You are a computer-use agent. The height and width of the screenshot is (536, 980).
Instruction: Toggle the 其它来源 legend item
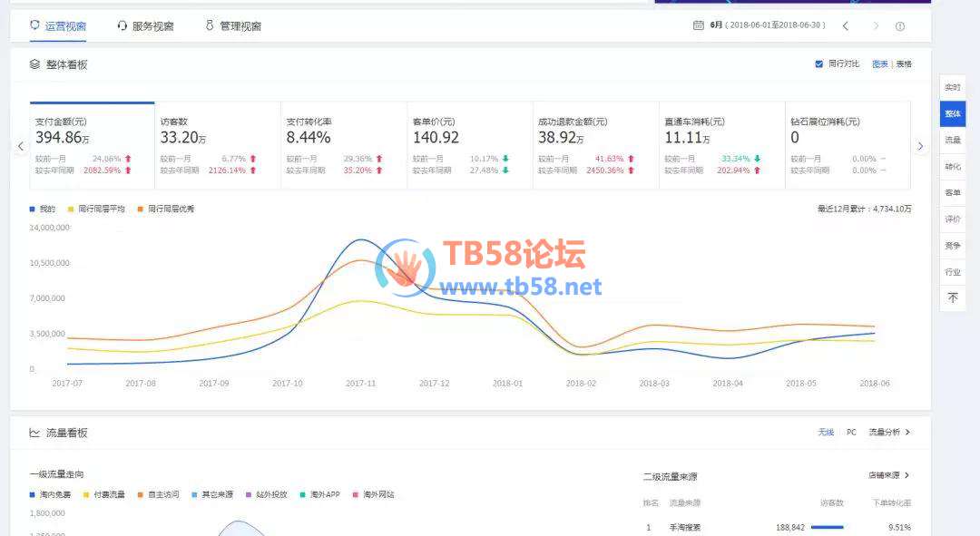point(212,495)
